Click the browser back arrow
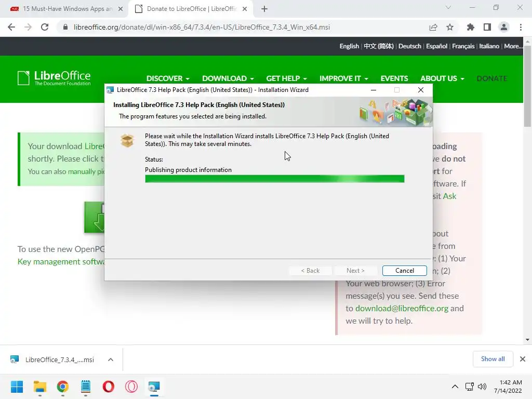The height and width of the screenshot is (399, 532). pyautogui.click(x=11, y=27)
